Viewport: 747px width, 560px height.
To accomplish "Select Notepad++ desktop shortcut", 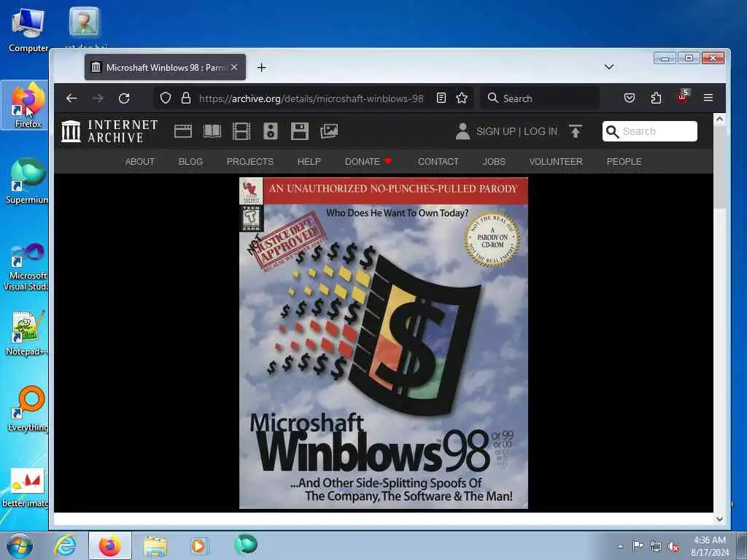I will pos(27,333).
